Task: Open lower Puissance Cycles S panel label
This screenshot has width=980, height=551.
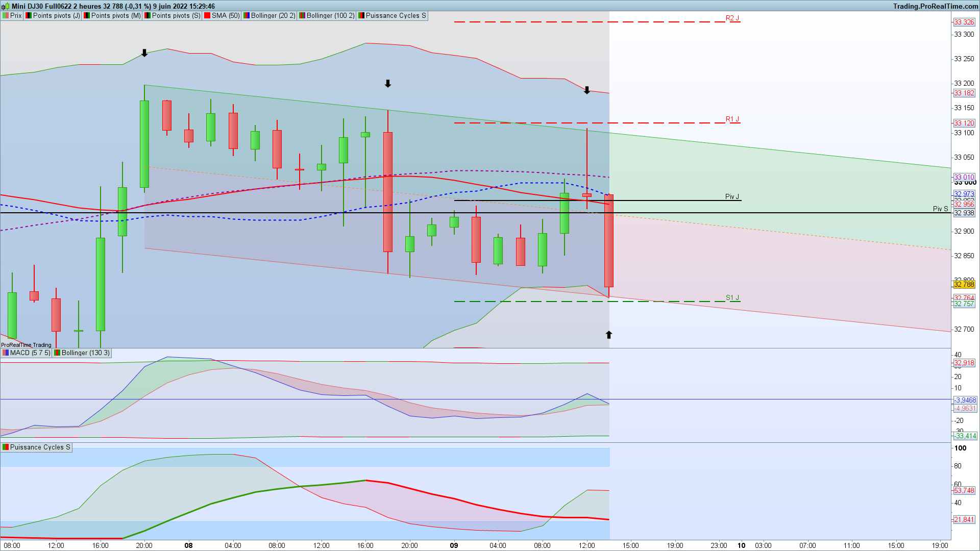Action: pyautogui.click(x=40, y=447)
